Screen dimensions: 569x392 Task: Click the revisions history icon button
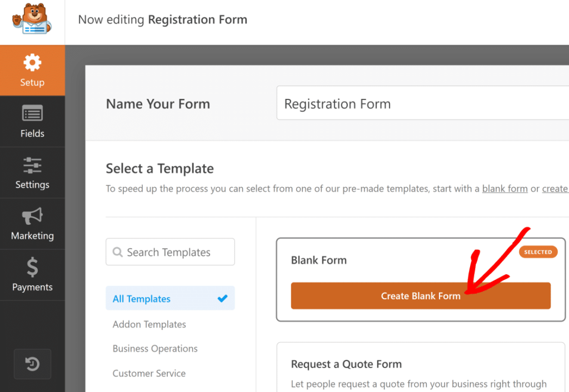(32, 364)
